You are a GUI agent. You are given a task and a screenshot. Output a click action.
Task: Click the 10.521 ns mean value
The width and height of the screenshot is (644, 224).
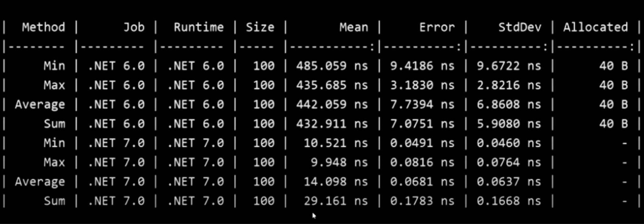pos(335,143)
